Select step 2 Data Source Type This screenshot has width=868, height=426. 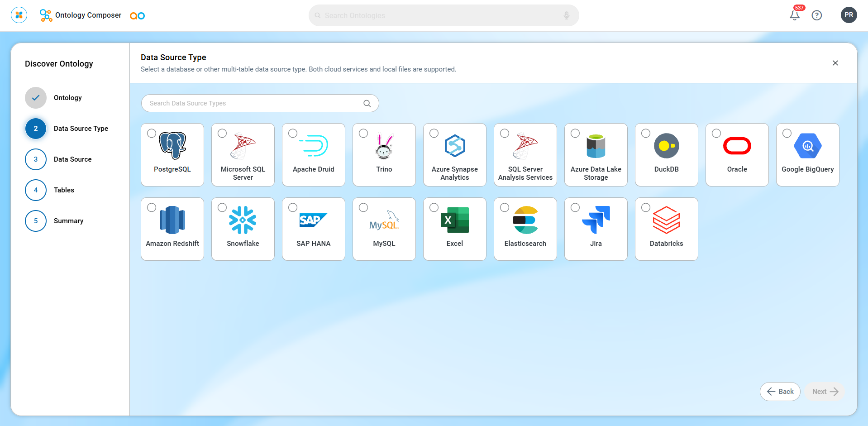[67, 129]
